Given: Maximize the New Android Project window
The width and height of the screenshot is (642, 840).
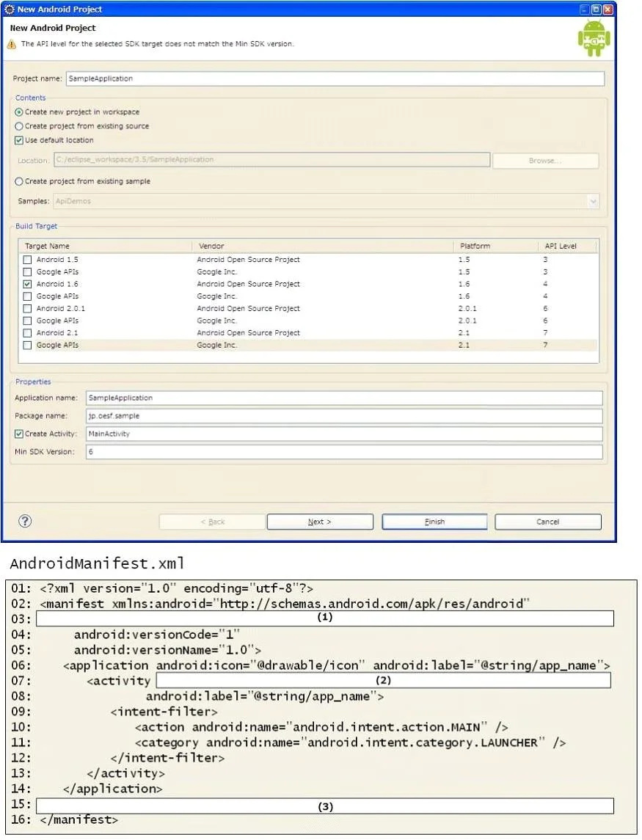Looking at the screenshot, I should [596, 10].
